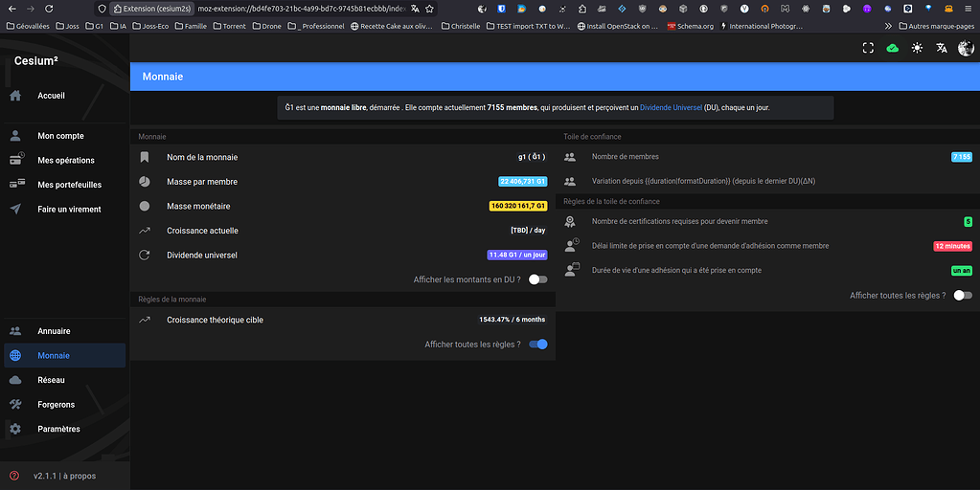
Task: Open the language translation icon in header
Action: click(942, 48)
